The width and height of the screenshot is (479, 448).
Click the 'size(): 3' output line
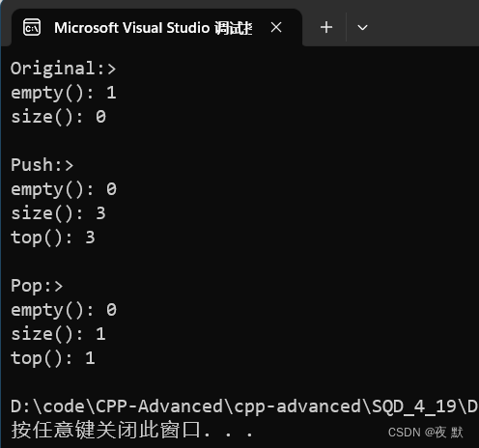pyautogui.click(x=58, y=213)
